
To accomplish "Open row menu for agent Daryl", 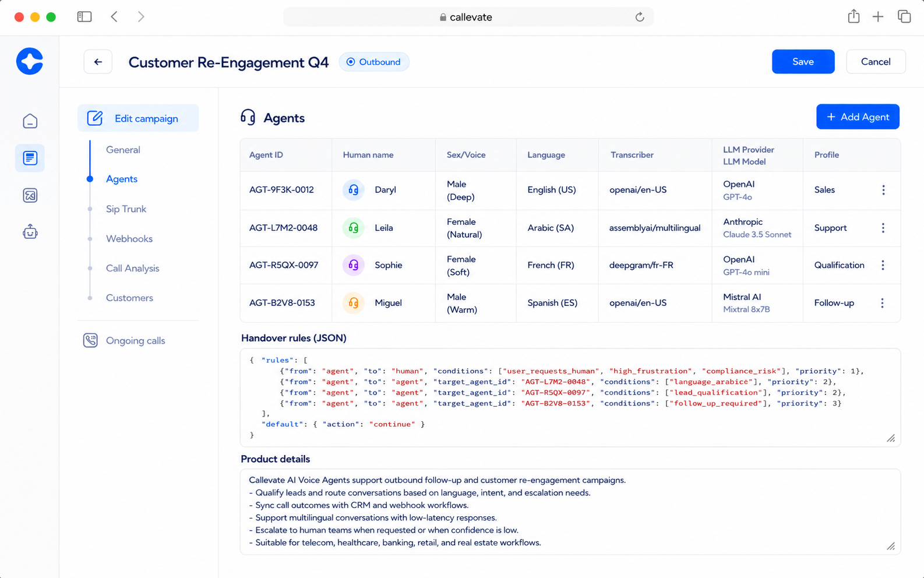I will tap(883, 190).
